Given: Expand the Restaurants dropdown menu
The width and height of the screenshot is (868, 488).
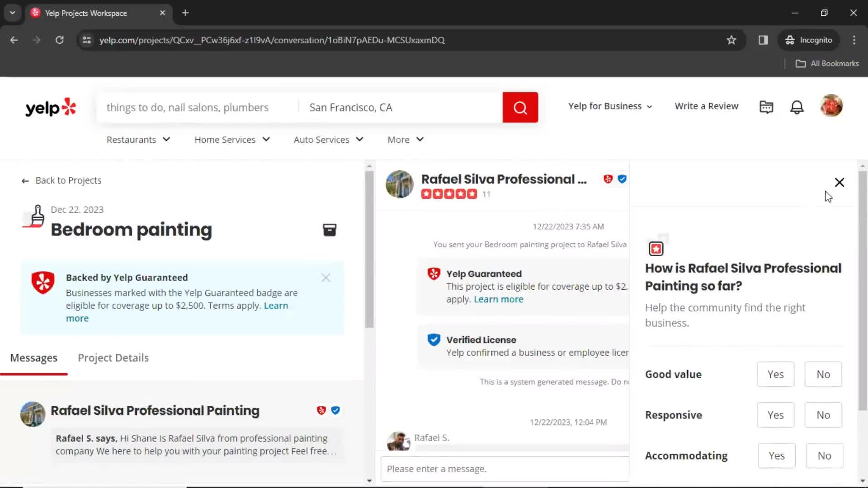Looking at the screenshot, I should coord(137,140).
